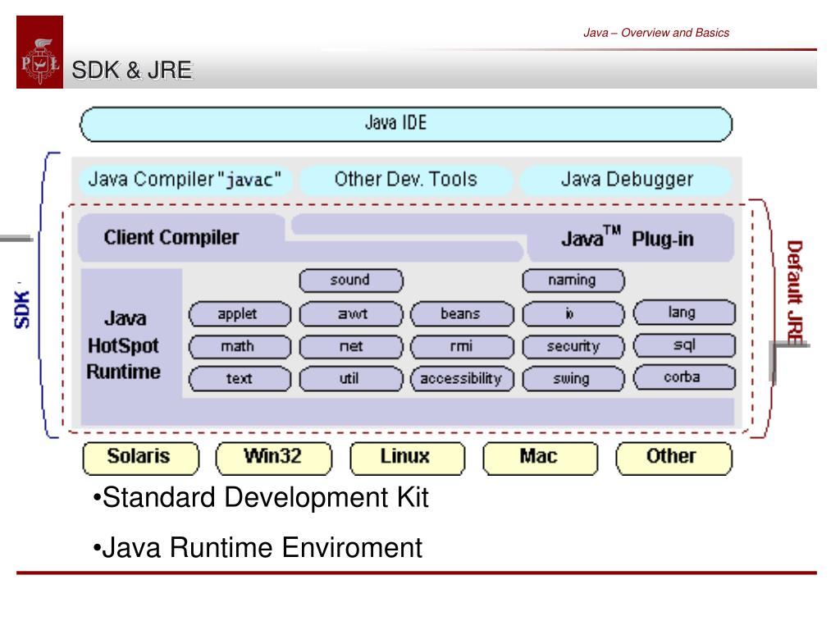Image resolution: width=840 pixels, height=630 pixels.
Task: Select the Java – Overview and Basics header
Action: pyautogui.click(x=656, y=33)
